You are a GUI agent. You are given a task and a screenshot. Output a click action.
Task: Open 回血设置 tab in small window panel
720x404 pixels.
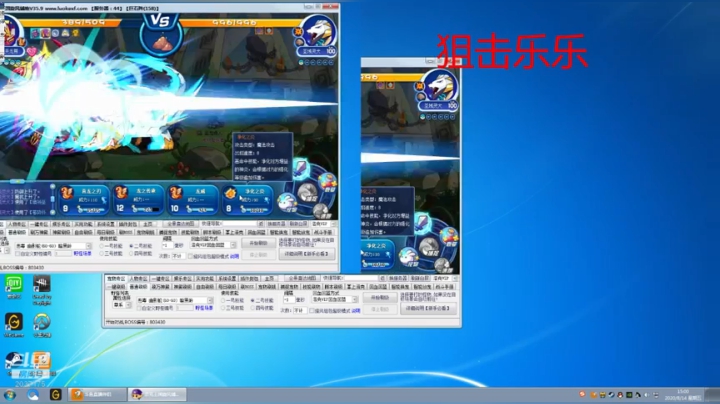pos(377,286)
